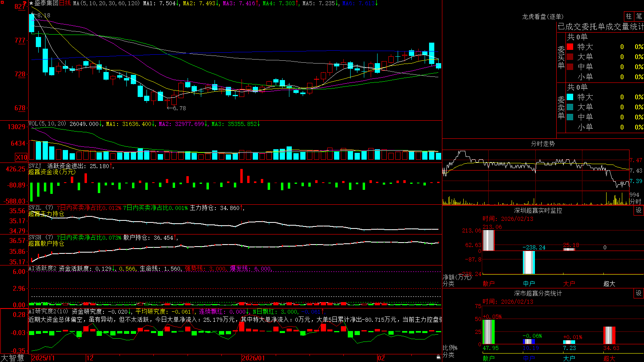Click the 7.47 price level on intraday chart
This screenshot has width=644, height=362.
pyautogui.click(x=636, y=160)
